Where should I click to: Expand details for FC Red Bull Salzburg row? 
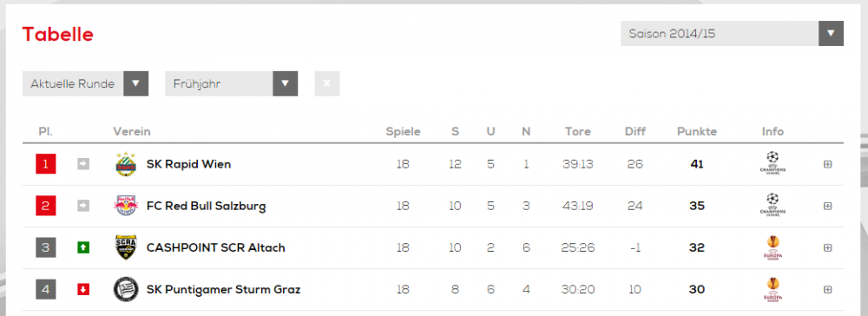[x=827, y=206]
